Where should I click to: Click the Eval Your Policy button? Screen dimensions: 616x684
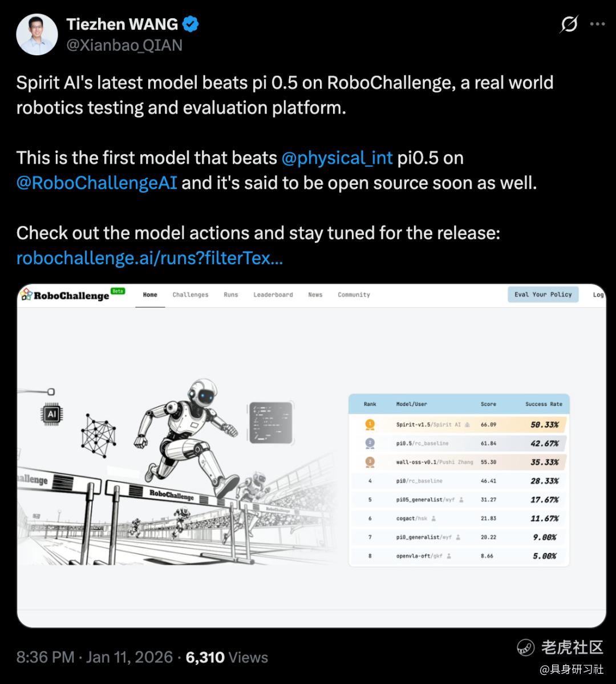543,294
